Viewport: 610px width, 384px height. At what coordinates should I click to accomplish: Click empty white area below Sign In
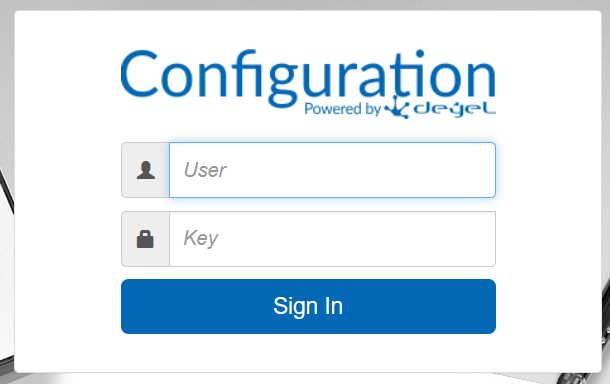[309, 352]
